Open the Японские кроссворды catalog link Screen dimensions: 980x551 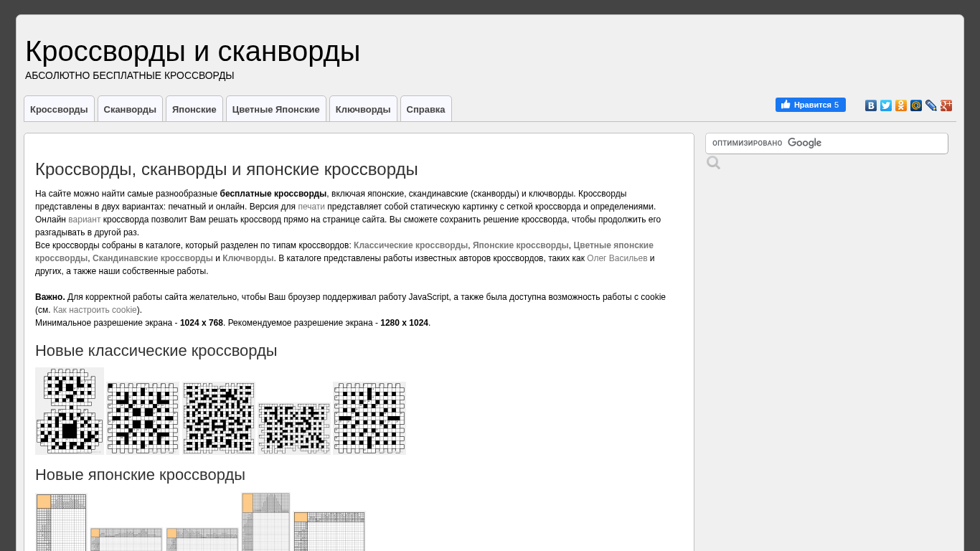tap(521, 245)
